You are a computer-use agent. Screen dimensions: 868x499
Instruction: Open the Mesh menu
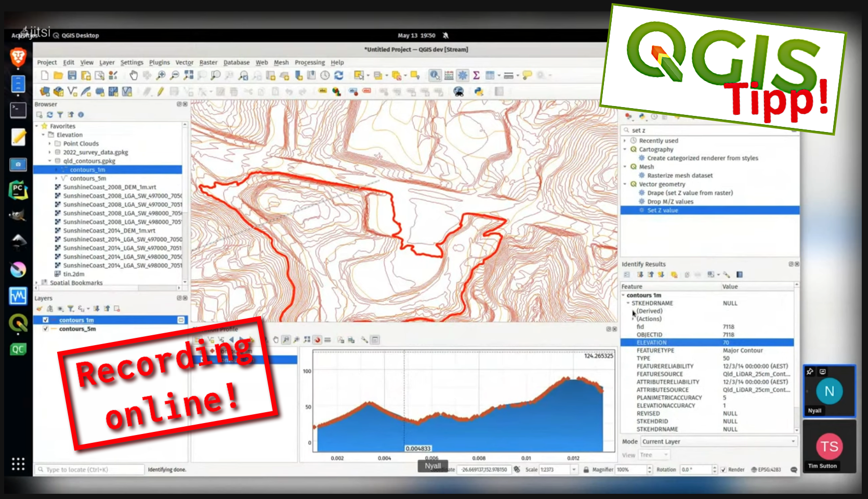(281, 62)
